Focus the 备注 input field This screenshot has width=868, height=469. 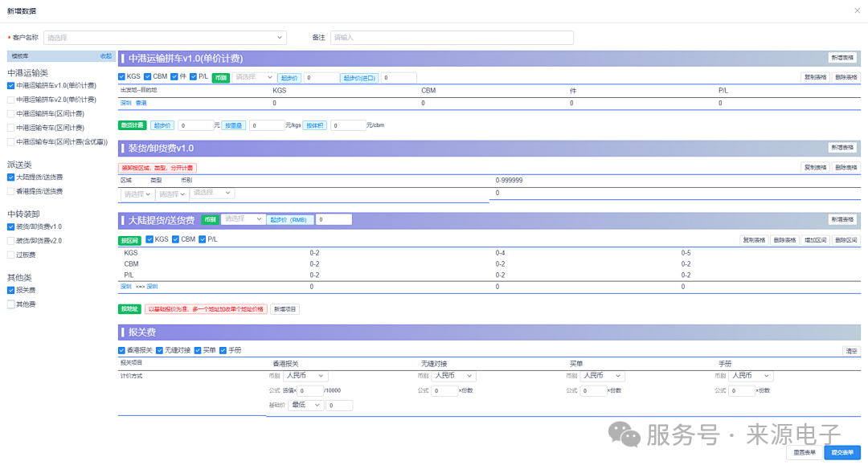click(452, 38)
